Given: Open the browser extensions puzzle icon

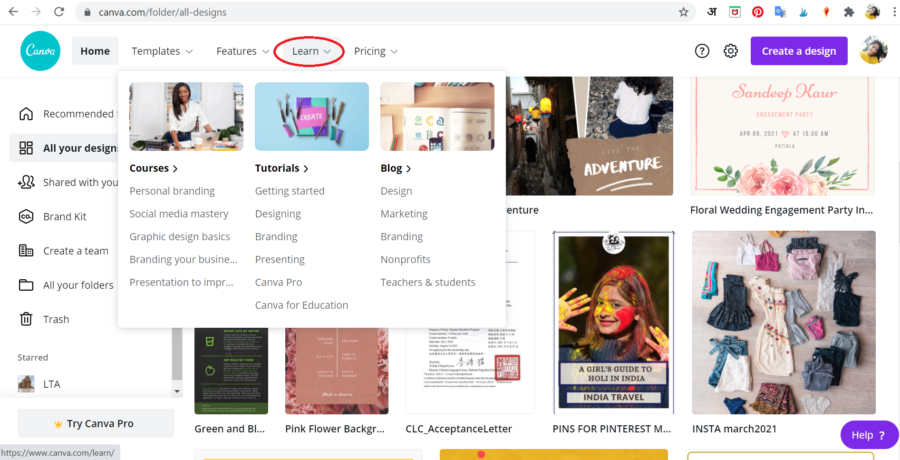Looking at the screenshot, I should (849, 12).
